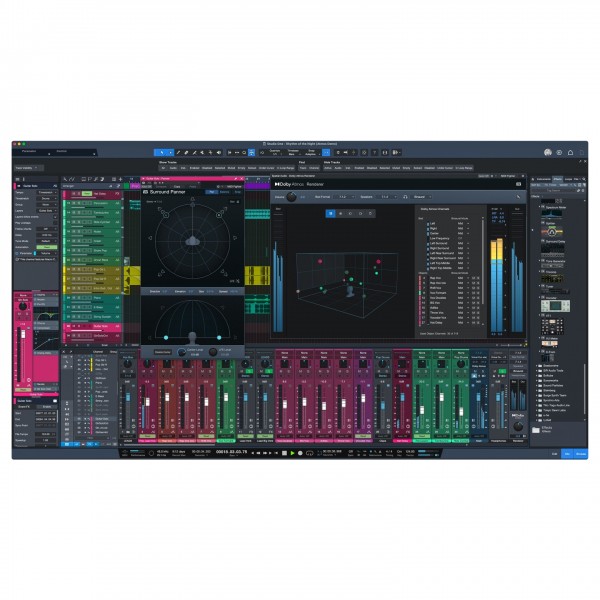Click the browser search magnifier icon
Screen dimensions: 600x600
coord(584,179)
